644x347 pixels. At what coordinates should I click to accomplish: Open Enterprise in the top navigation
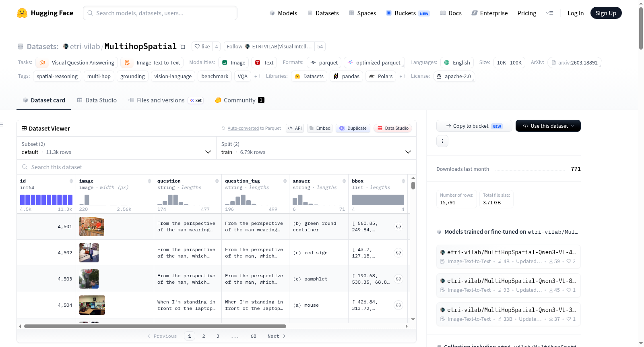(x=489, y=13)
